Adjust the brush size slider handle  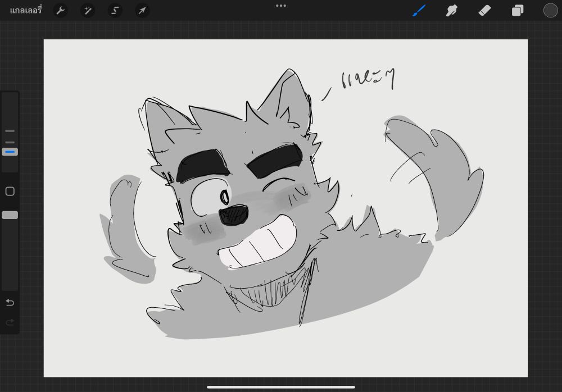10,152
